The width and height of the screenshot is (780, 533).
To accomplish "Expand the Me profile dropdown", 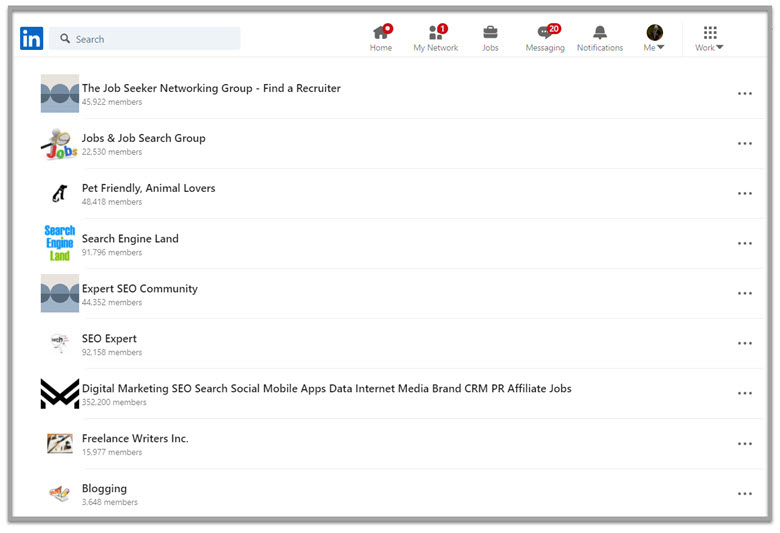I will (x=654, y=38).
